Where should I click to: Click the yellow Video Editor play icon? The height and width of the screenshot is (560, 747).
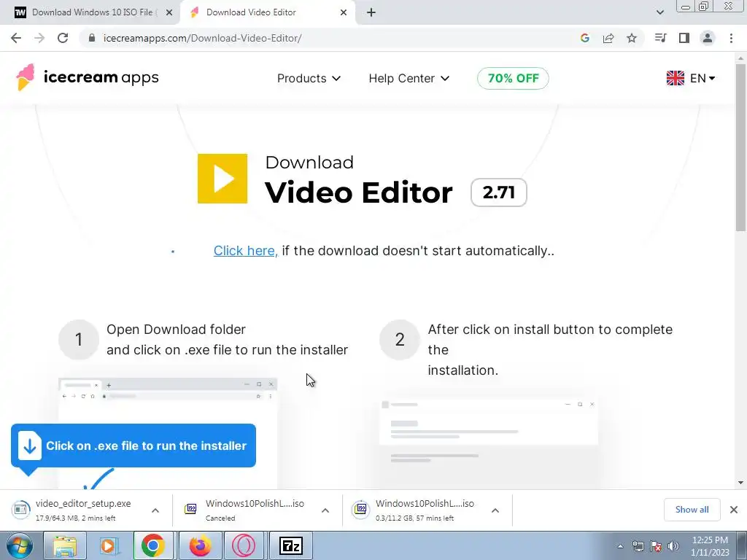222,179
